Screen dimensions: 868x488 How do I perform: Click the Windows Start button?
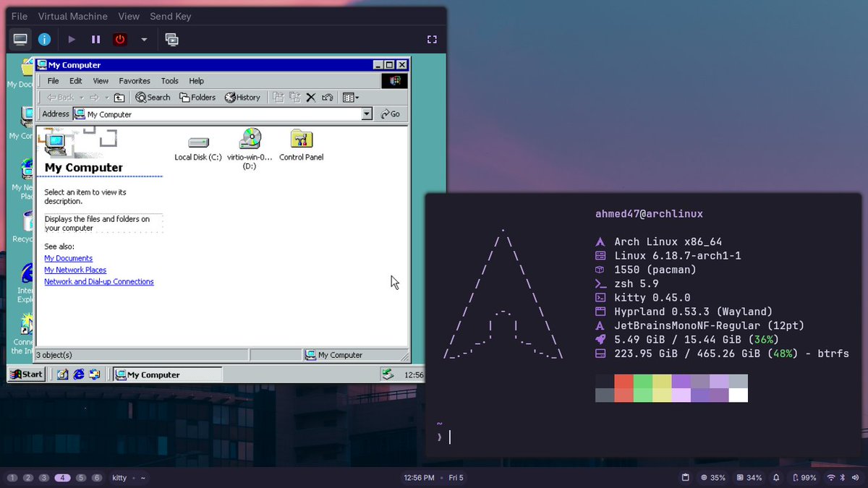click(x=26, y=374)
